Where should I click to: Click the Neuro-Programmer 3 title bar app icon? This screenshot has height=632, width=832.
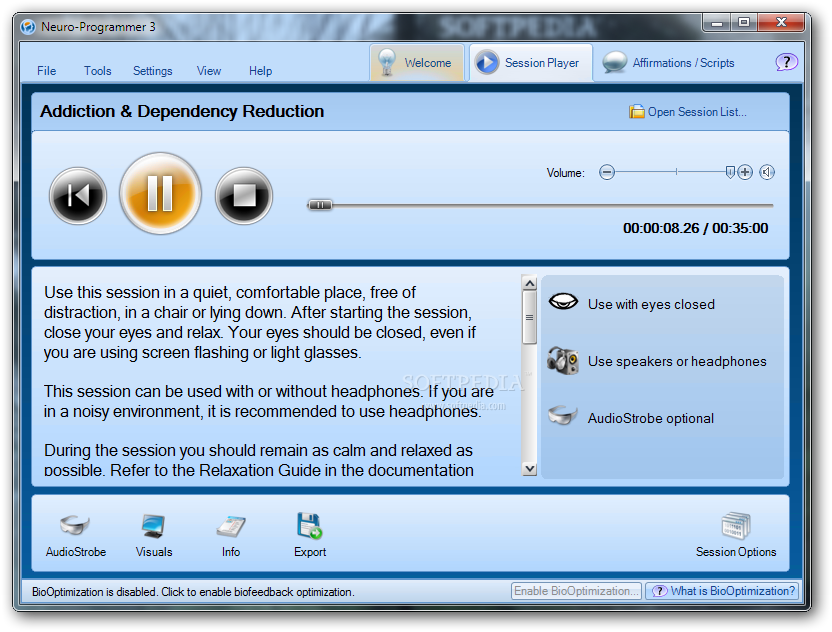pyautogui.click(x=28, y=27)
